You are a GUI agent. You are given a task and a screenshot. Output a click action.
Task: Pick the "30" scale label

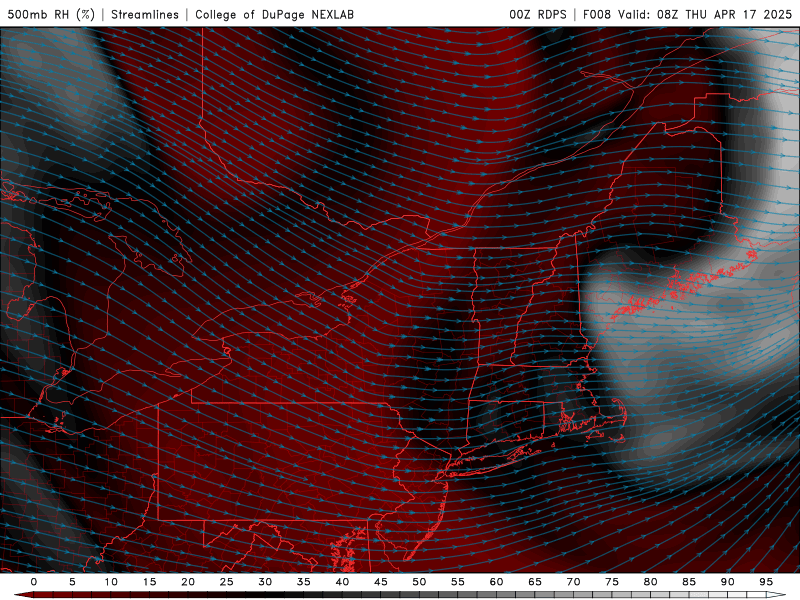coord(265,582)
